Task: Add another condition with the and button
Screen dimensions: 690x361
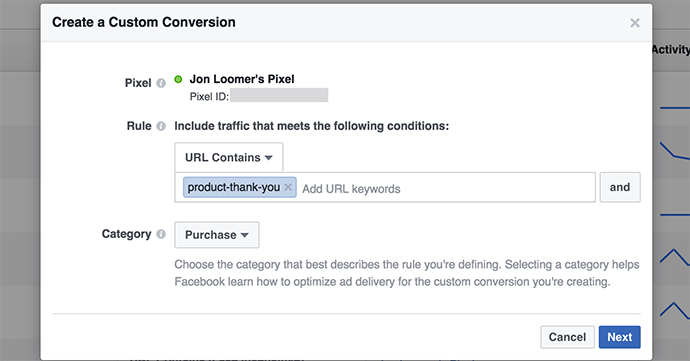Action: (x=620, y=187)
